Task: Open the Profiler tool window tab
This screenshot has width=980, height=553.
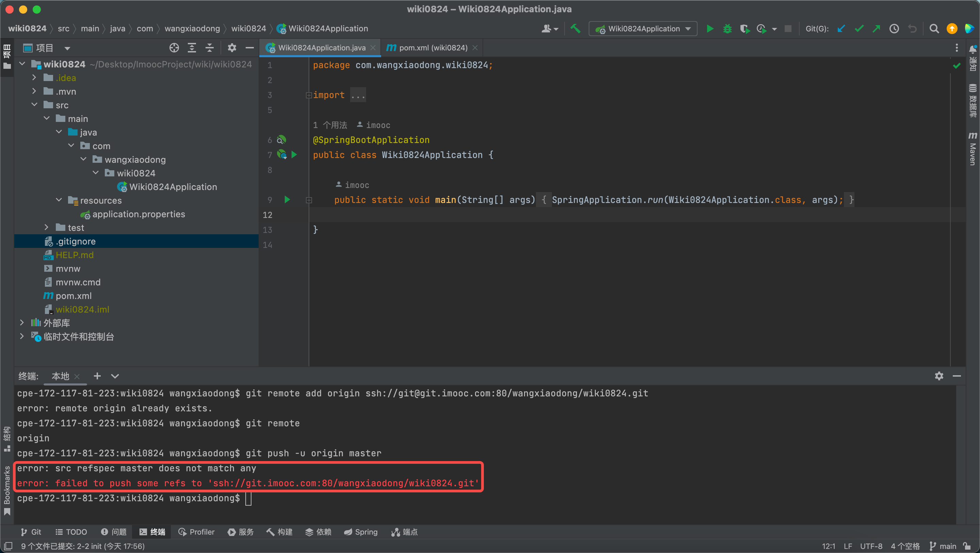Action: (x=196, y=532)
